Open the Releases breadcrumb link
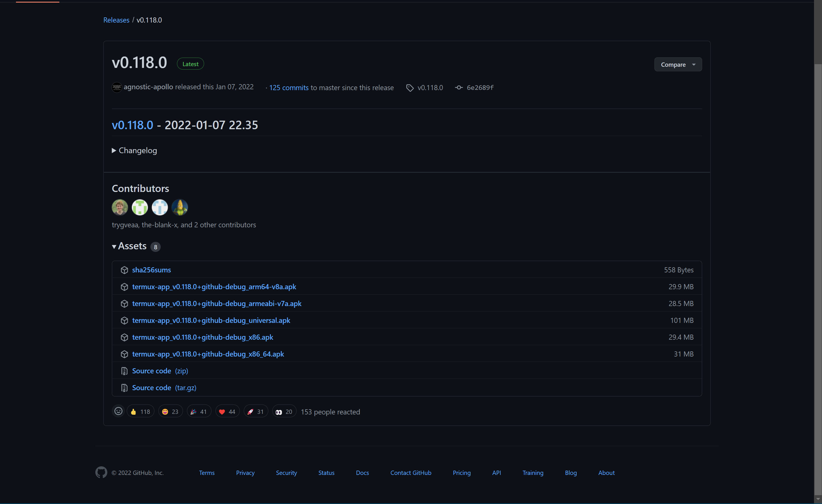The image size is (822, 504). point(116,20)
